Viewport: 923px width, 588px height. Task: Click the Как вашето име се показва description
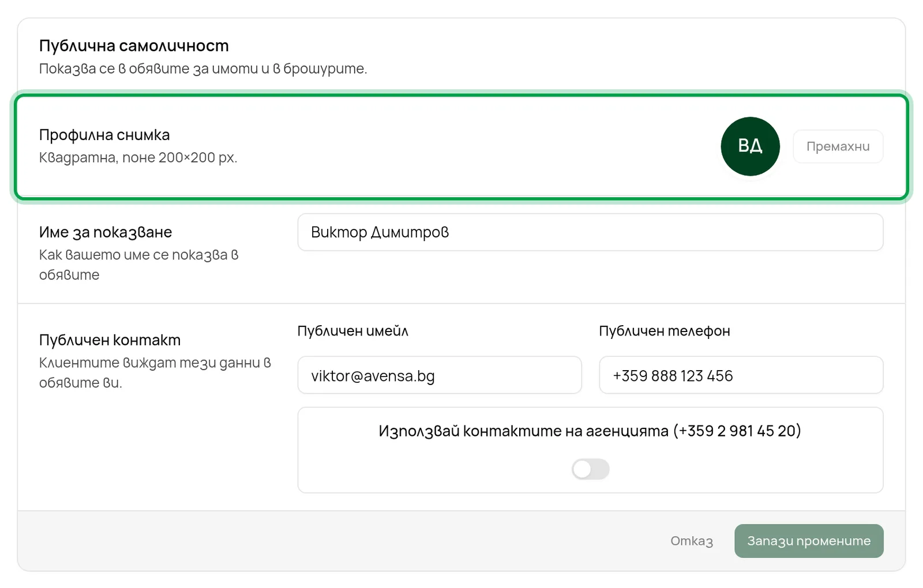139,265
